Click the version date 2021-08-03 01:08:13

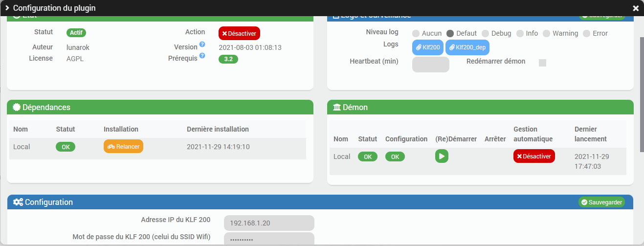click(250, 47)
